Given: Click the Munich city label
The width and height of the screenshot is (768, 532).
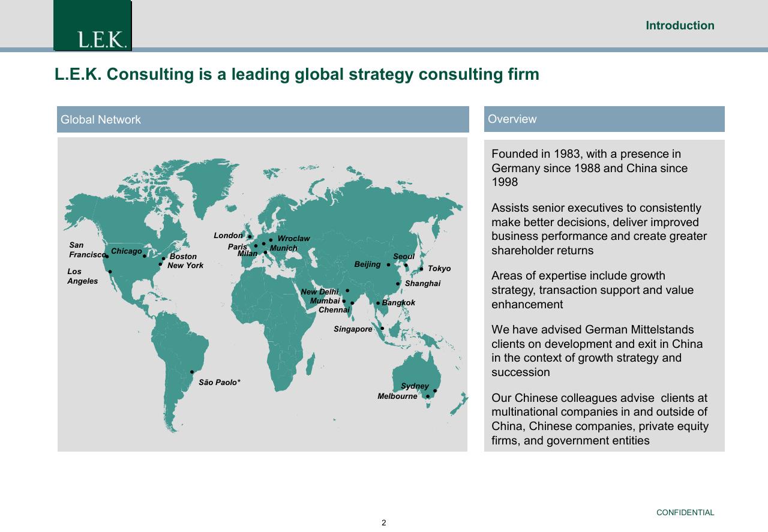Looking at the screenshot, I should click(283, 248).
